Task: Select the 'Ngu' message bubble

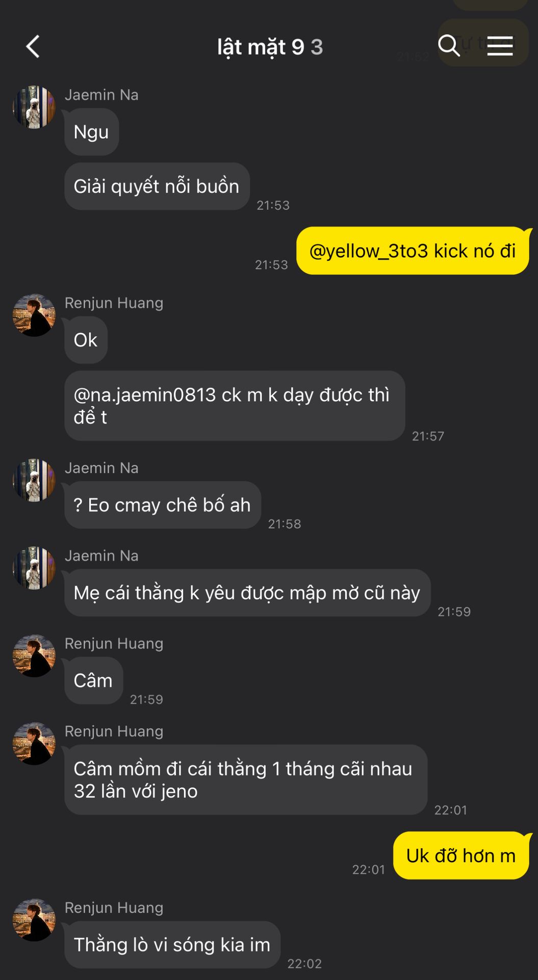Action: (x=92, y=132)
